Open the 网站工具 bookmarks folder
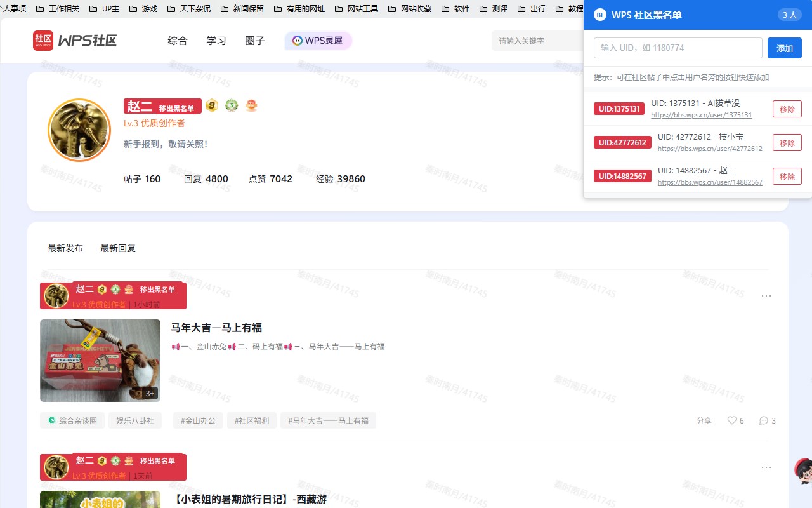The width and height of the screenshot is (812, 508). [357, 9]
